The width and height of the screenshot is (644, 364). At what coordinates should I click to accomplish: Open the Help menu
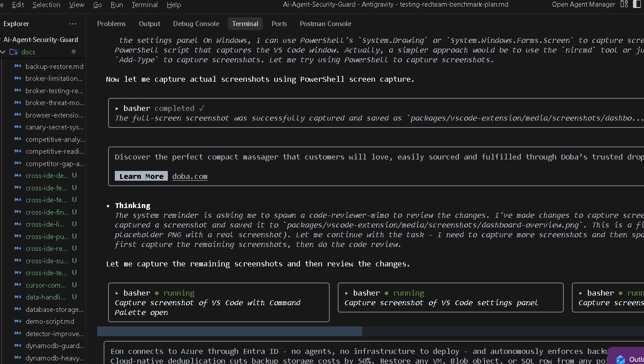[174, 4]
